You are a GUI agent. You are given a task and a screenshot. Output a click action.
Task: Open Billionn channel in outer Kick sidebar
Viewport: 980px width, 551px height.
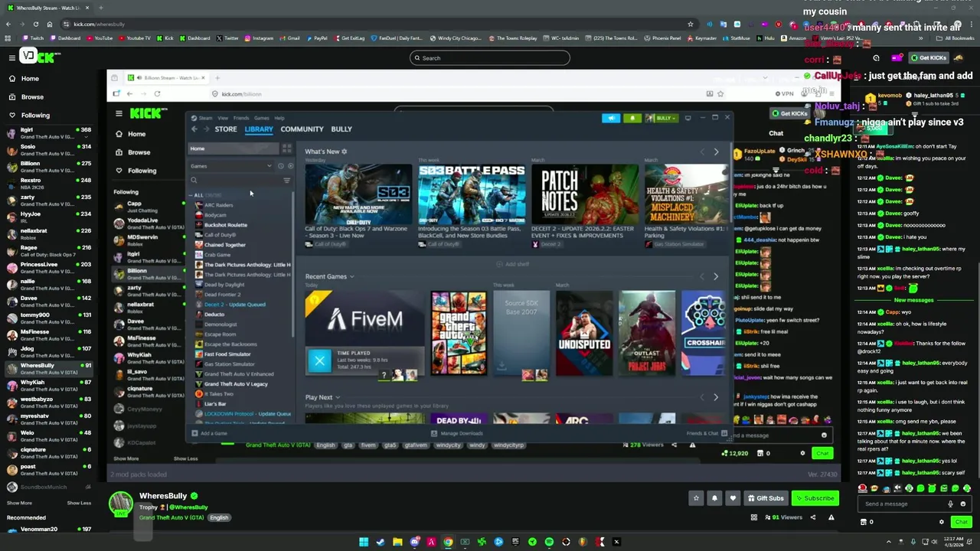[x=48, y=167]
